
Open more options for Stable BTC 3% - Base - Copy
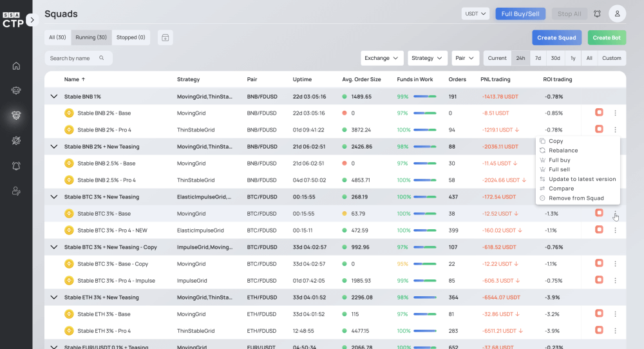click(615, 264)
